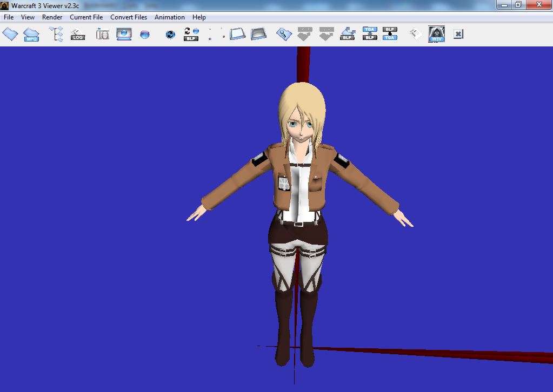Open the View menu
The height and width of the screenshot is (392, 553).
point(28,17)
